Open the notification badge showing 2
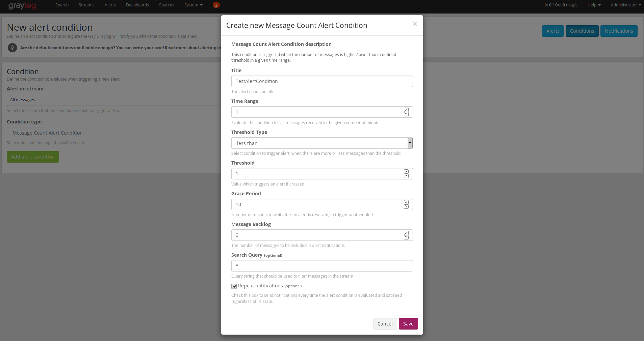644x341 pixels. click(216, 5)
